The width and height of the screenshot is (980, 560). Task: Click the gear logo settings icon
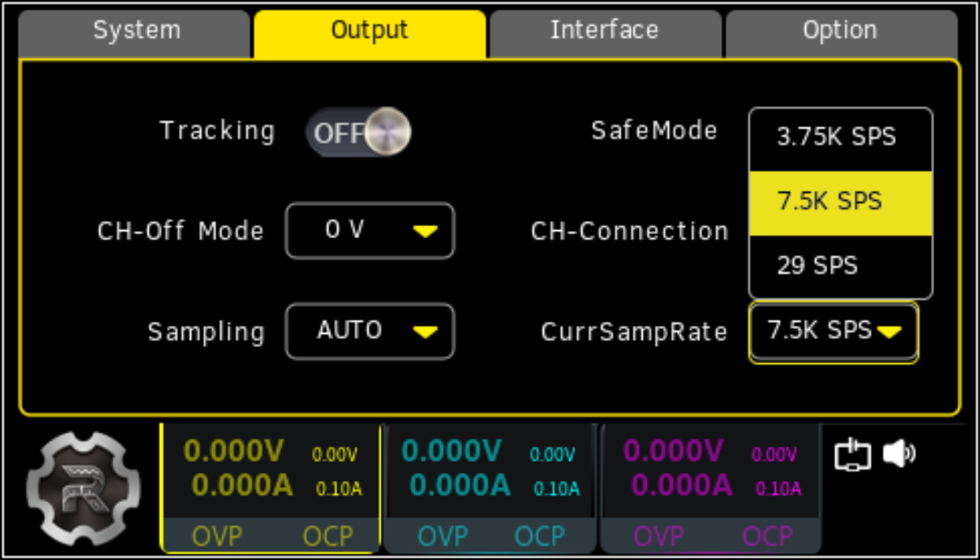(78, 488)
